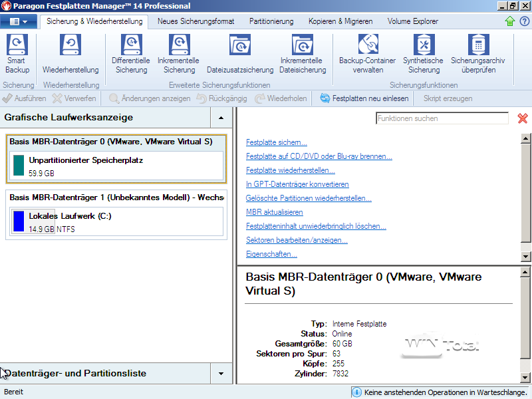
Task: Select Basis MBR-Datenträger 1 disk header
Action: [117, 198]
